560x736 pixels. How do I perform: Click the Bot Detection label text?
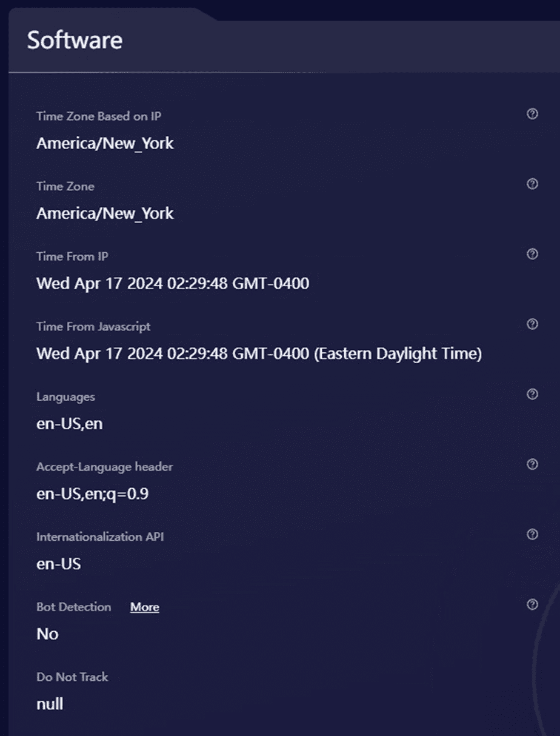click(x=73, y=607)
